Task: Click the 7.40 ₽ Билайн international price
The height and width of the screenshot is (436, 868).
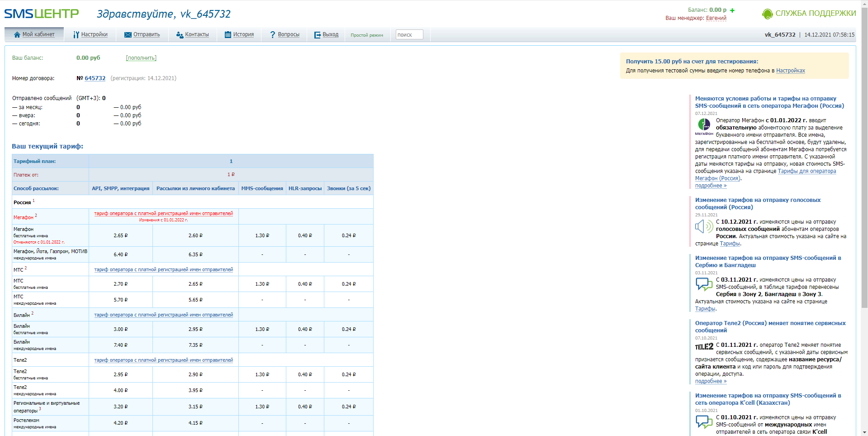Action: (121, 345)
